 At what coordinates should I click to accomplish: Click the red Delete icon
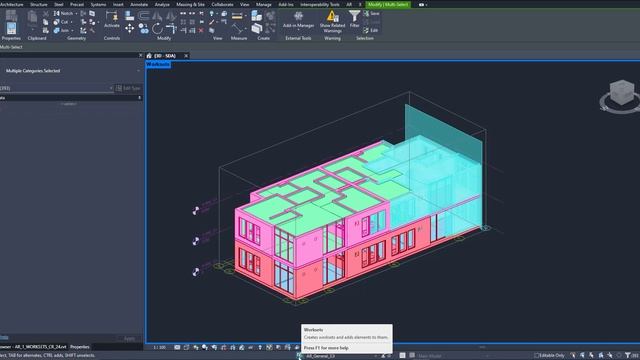tap(201, 31)
